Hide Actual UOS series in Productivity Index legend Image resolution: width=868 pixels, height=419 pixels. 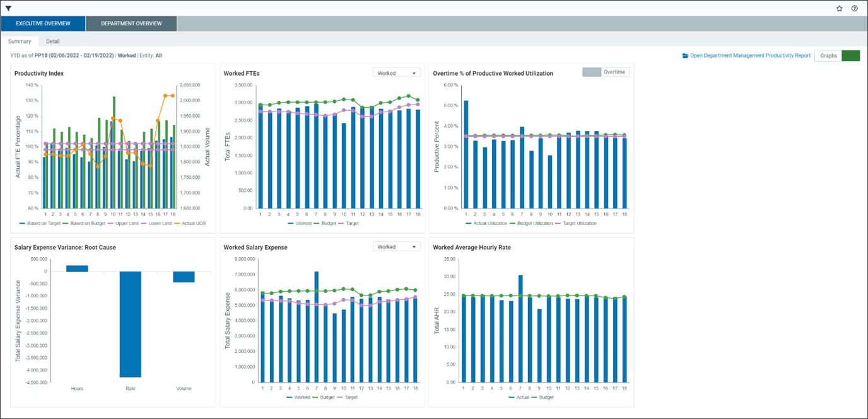coord(193,223)
